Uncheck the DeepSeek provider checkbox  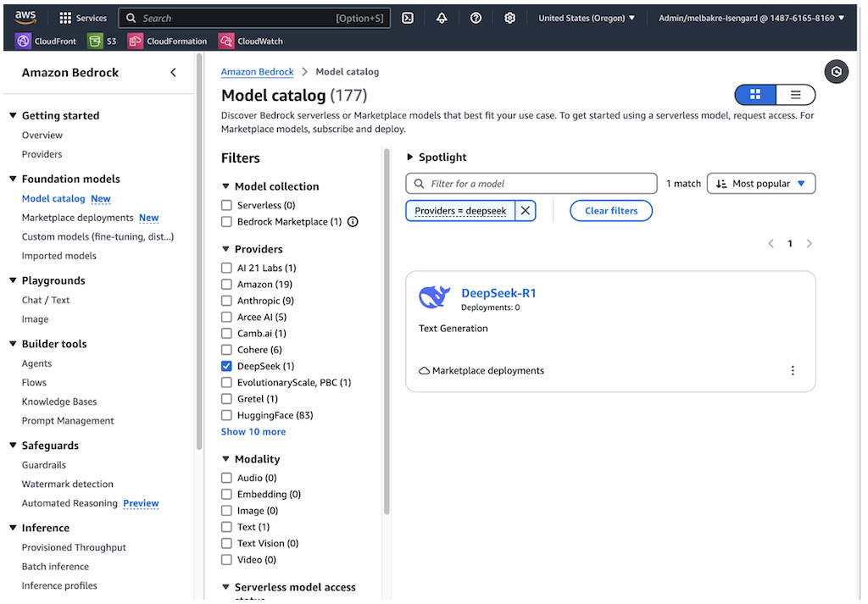pos(226,366)
